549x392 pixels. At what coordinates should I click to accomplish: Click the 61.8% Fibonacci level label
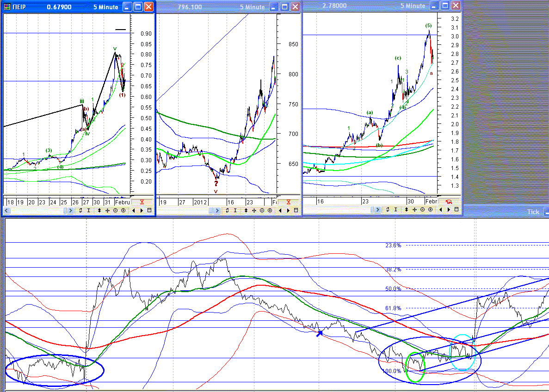pyautogui.click(x=393, y=308)
